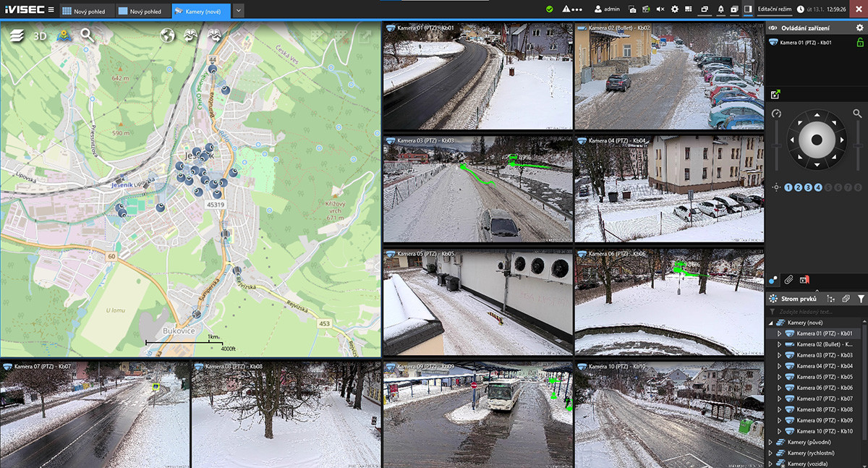Screen dimensions: 868x468
Task: Open device control settings gear
Action: click(x=859, y=27)
